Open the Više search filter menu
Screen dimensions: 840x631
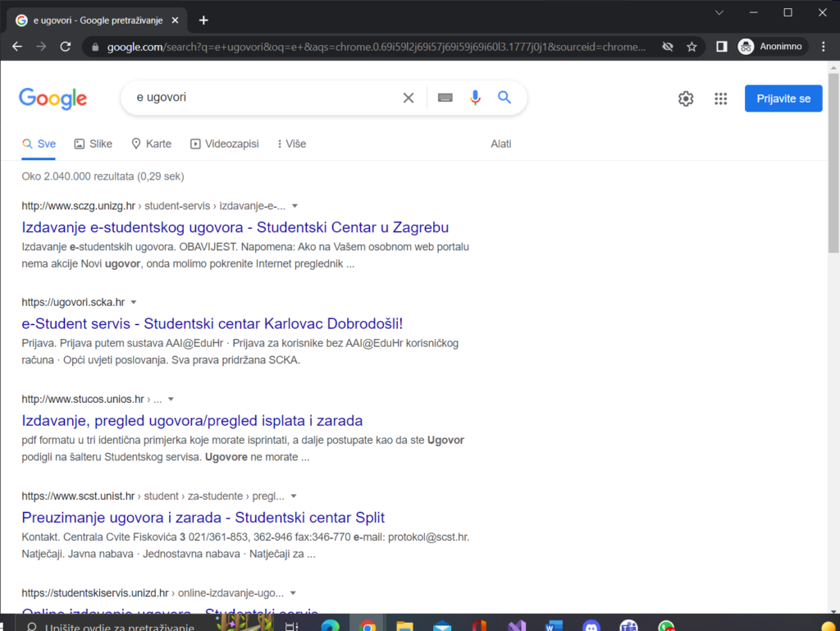tap(291, 144)
